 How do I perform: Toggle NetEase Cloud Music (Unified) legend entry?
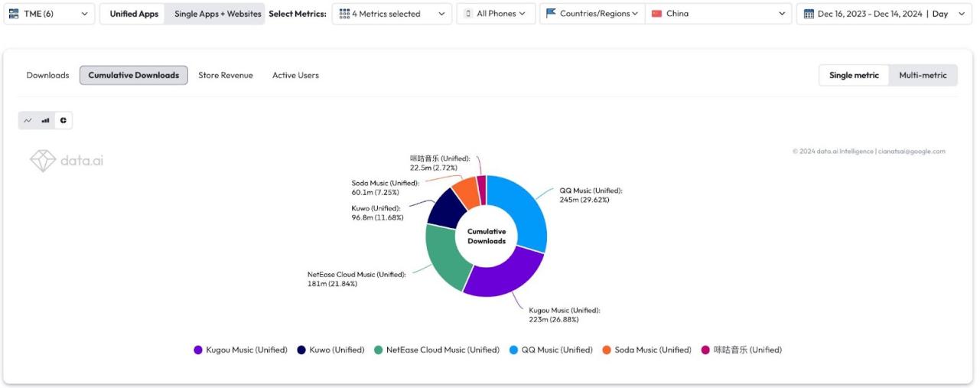[437, 350]
